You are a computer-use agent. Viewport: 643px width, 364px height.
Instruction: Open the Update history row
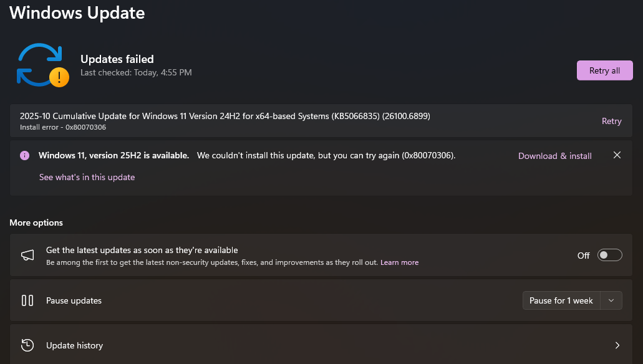click(312, 345)
